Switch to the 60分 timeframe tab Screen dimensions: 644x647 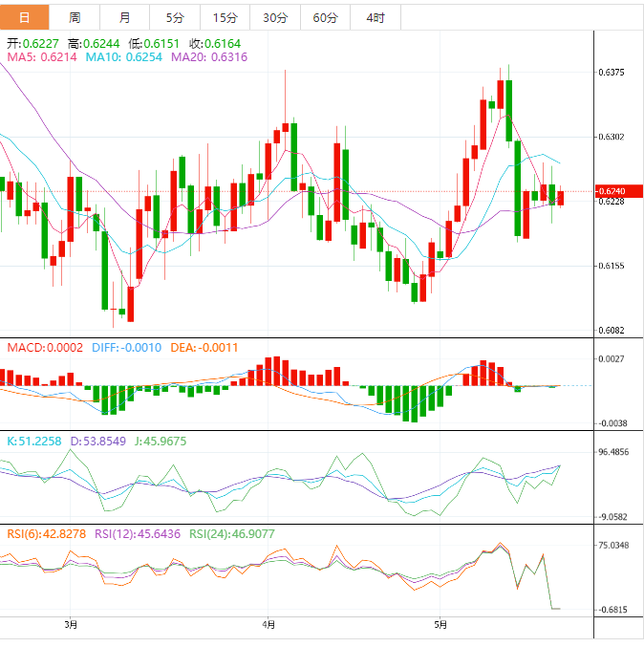point(325,17)
